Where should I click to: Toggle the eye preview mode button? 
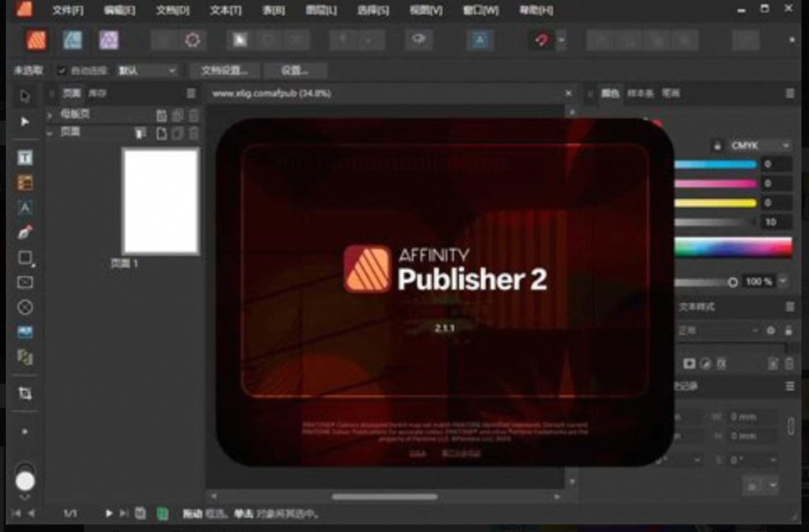419,40
